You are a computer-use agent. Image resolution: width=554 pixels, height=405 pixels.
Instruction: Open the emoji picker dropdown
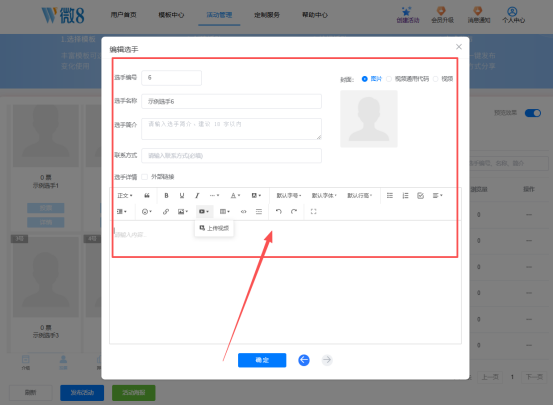(147, 212)
